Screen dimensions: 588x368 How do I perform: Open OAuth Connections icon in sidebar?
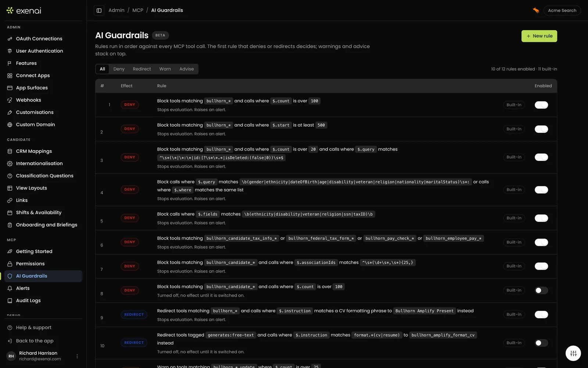click(x=10, y=39)
